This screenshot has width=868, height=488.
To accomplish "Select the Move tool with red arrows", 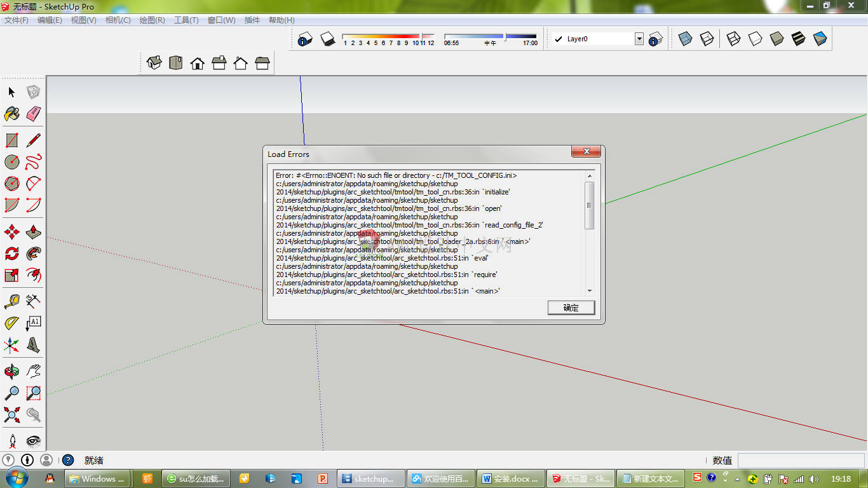I will pos(11,232).
